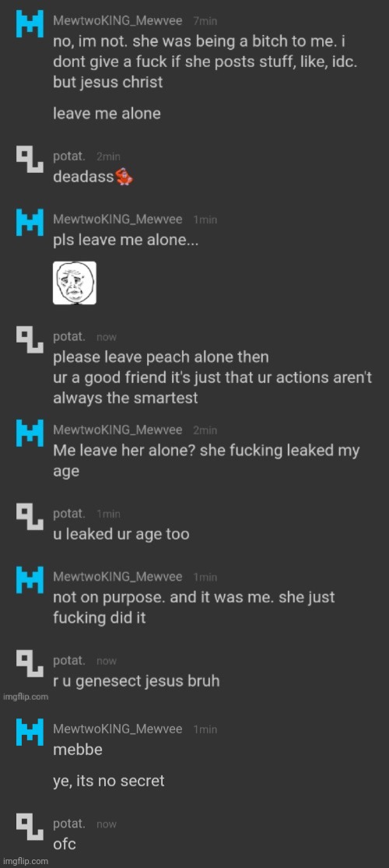Click the red emoji after "deadass"
Screen dimensions: 389x868
pyautogui.click(x=124, y=177)
